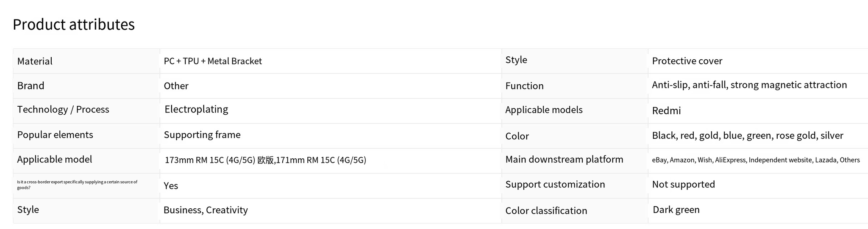Screen dimensions: 868x229
Task: Click the "Main downstream platform" label
Action: coord(564,160)
